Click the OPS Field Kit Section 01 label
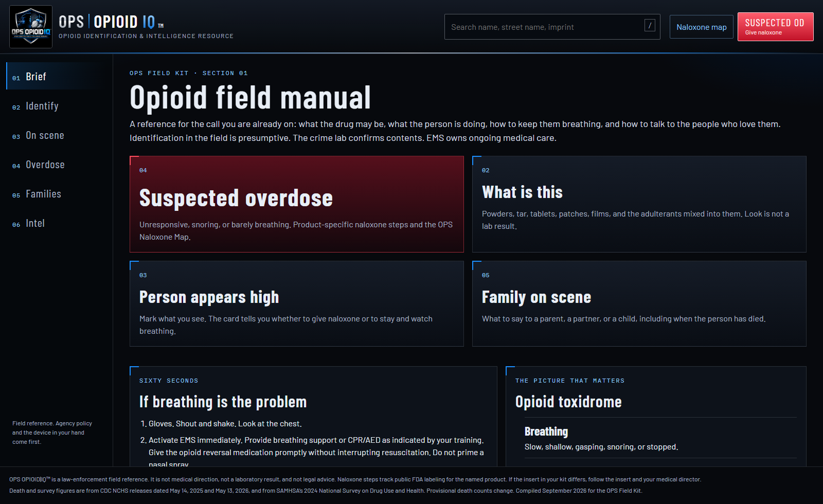 189,73
